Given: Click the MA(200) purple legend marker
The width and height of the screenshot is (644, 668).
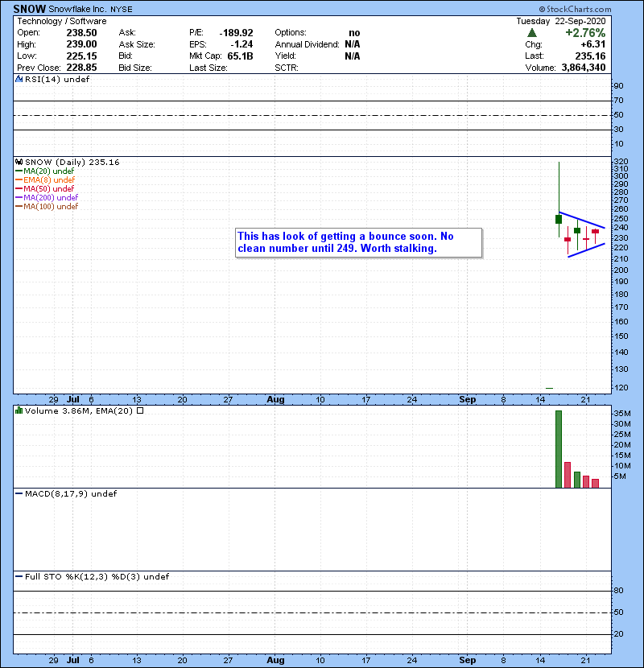Looking at the screenshot, I should (19, 197).
